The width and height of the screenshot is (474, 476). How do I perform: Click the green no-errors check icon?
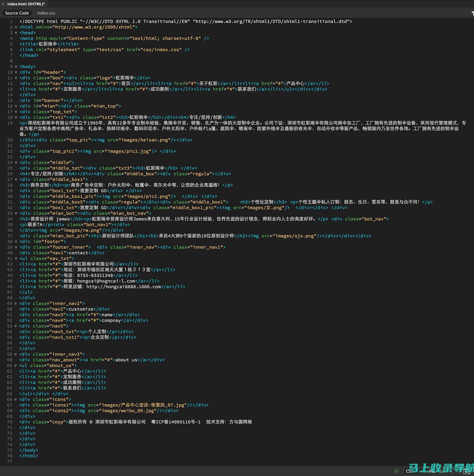tap(397, 471)
